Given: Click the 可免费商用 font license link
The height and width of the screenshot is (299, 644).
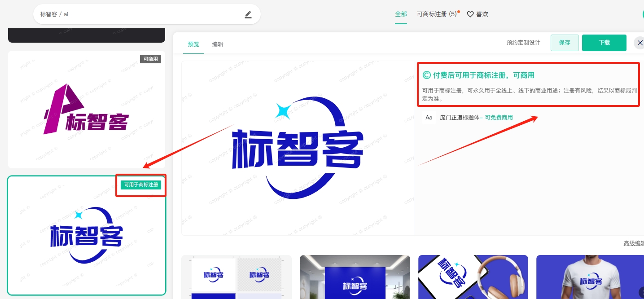Looking at the screenshot, I should pyautogui.click(x=499, y=118).
